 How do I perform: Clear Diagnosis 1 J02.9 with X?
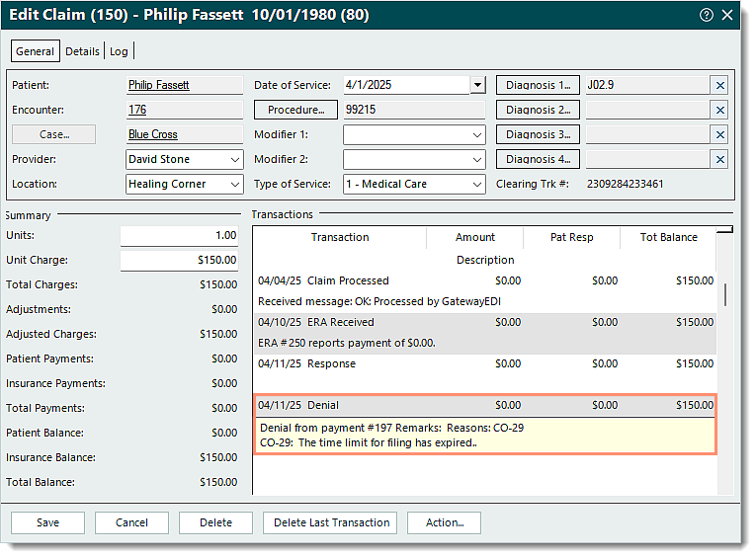click(x=719, y=85)
